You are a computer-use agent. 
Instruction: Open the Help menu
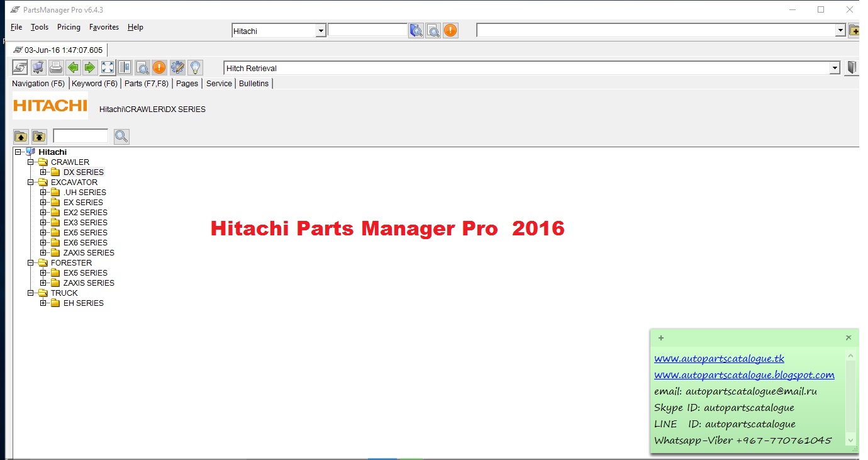tap(135, 27)
